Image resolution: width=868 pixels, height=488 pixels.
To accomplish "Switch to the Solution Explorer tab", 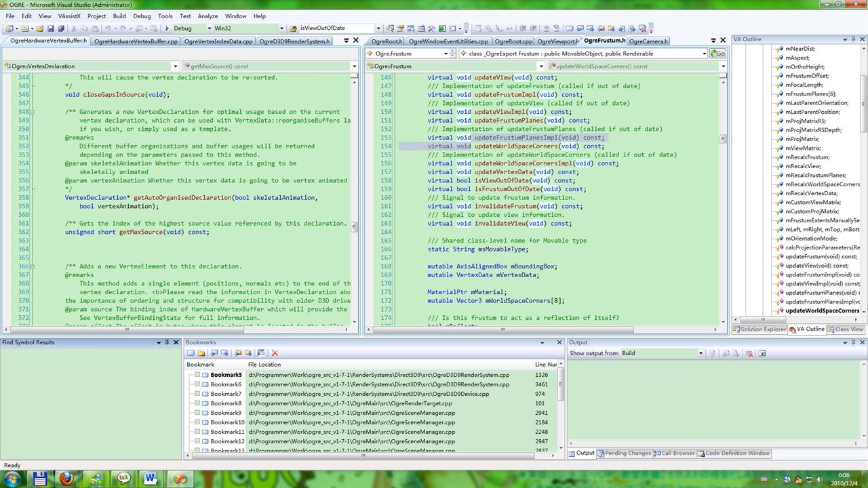I will click(759, 329).
